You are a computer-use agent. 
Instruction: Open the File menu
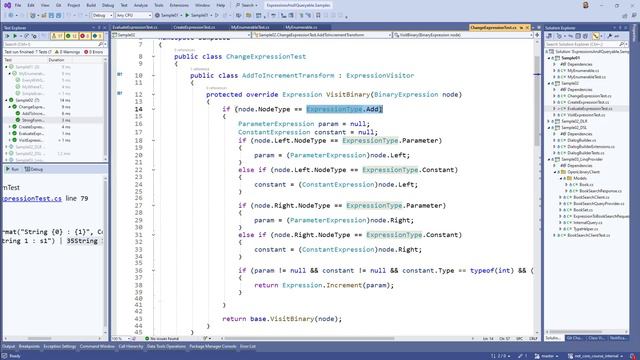click(18, 5)
